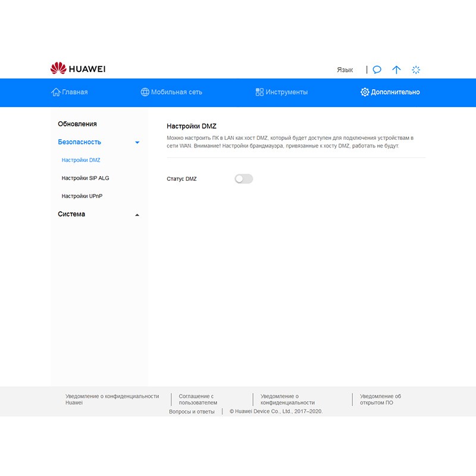Click the gear icon for Дополнительно
Screen dimensions: 476x476
click(365, 92)
